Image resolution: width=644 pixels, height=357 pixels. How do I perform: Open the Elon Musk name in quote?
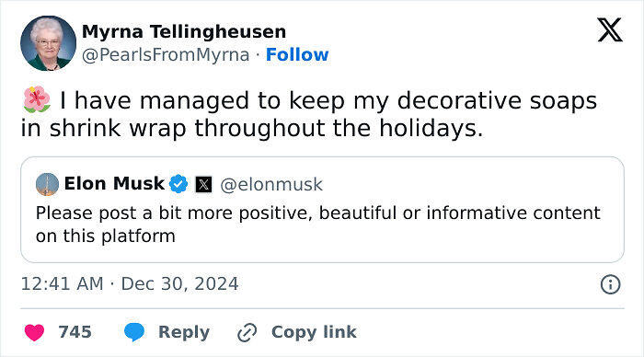tap(114, 183)
